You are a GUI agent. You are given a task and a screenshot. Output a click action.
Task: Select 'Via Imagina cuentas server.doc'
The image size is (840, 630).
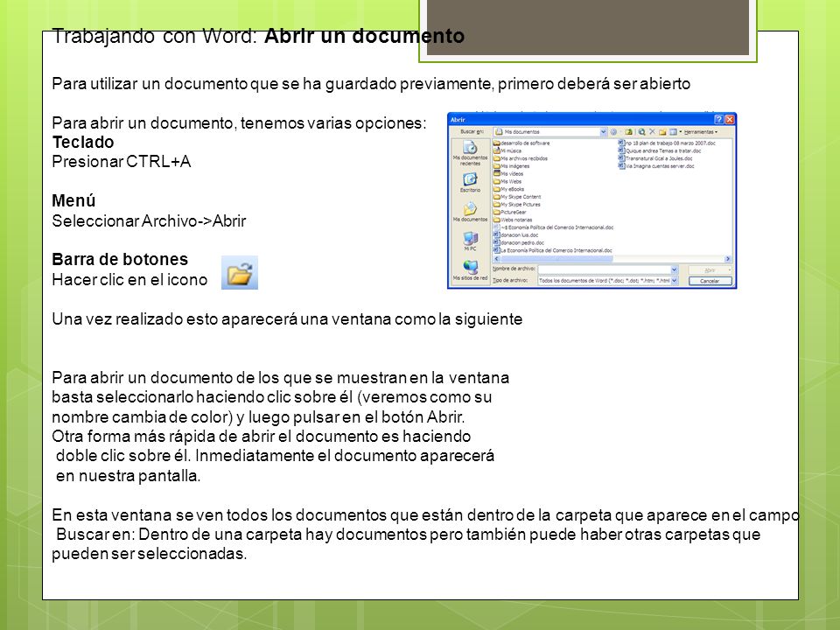(x=656, y=166)
